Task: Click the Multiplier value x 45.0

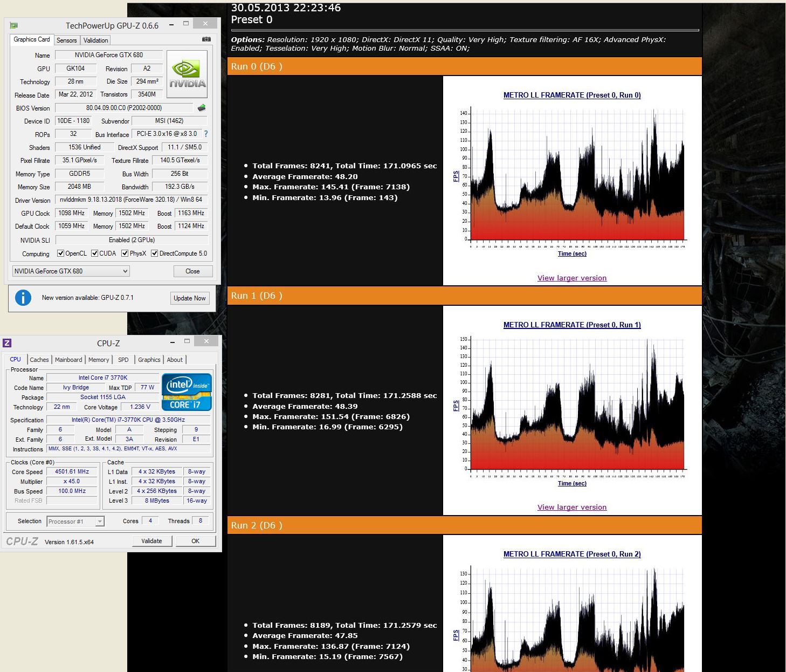Action: (x=72, y=482)
